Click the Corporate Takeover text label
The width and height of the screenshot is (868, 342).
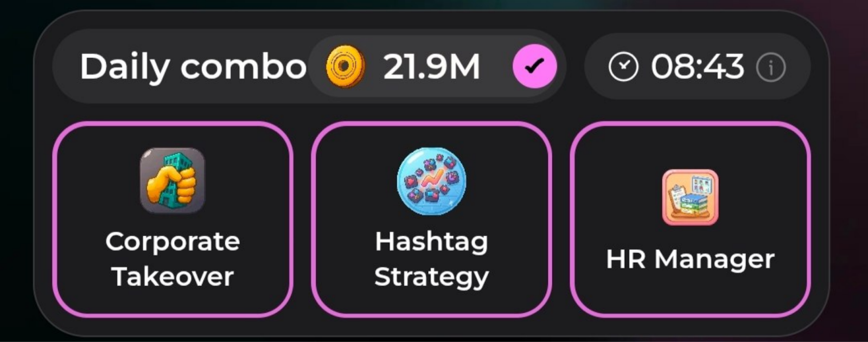tap(173, 259)
